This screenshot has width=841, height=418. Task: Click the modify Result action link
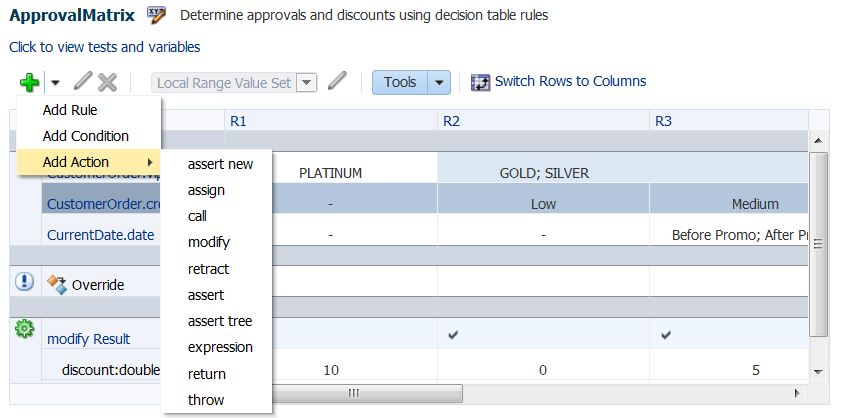click(88, 339)
